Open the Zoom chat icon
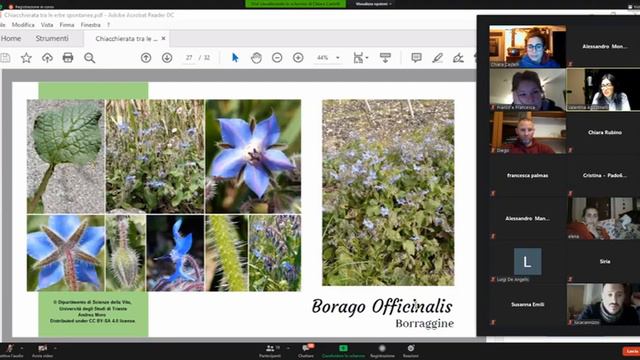Screen dimensions: 640x360 coord(306,348)
